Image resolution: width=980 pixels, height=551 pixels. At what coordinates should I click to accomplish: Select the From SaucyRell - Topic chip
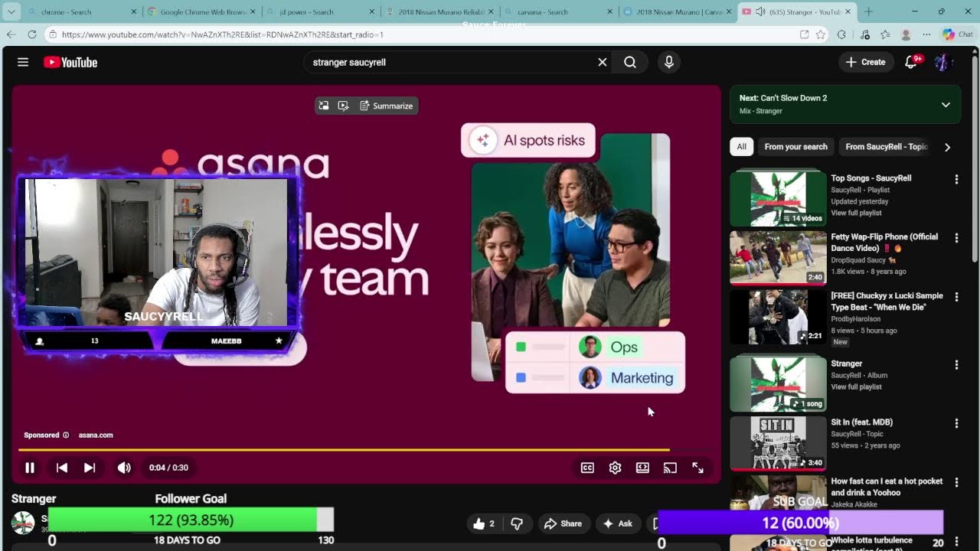pos(886,147)
